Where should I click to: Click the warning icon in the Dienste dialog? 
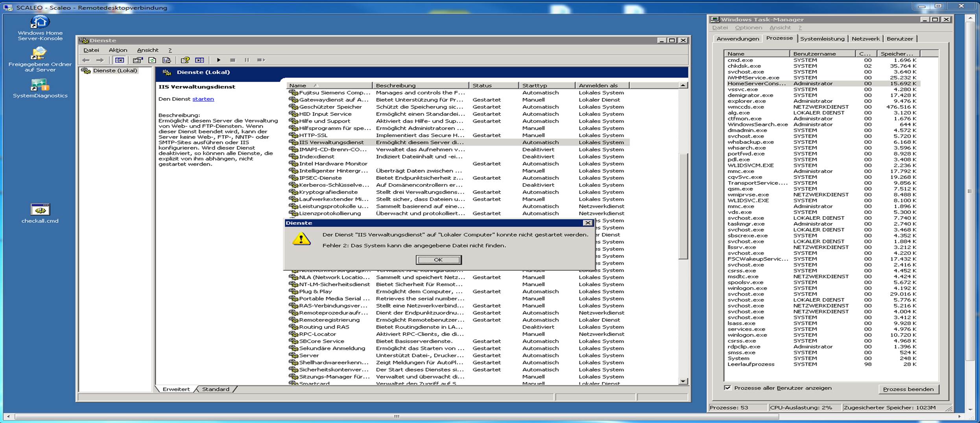[301, 239]
